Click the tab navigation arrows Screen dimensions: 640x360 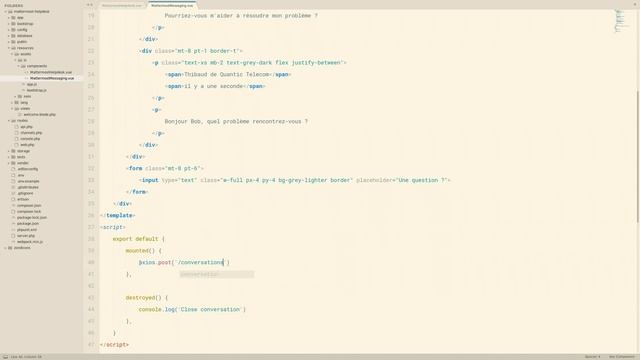pos(90,5)
